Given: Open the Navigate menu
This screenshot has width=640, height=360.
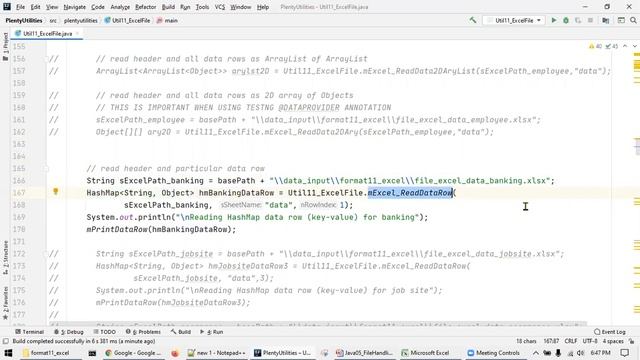Looking at the screenshot, I should [x=75, y=7].
